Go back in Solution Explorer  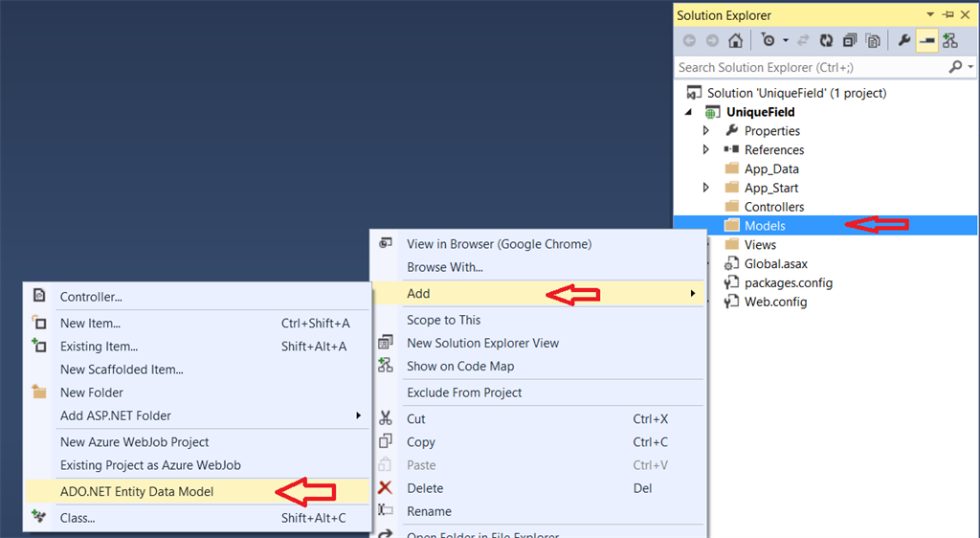click(x=689, y=40)
